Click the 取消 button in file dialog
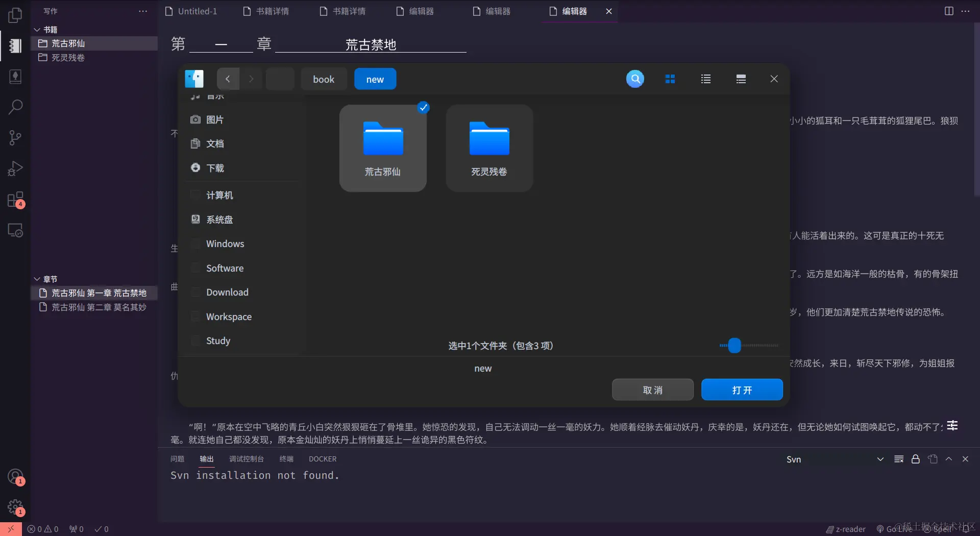 tap(653, 389)
